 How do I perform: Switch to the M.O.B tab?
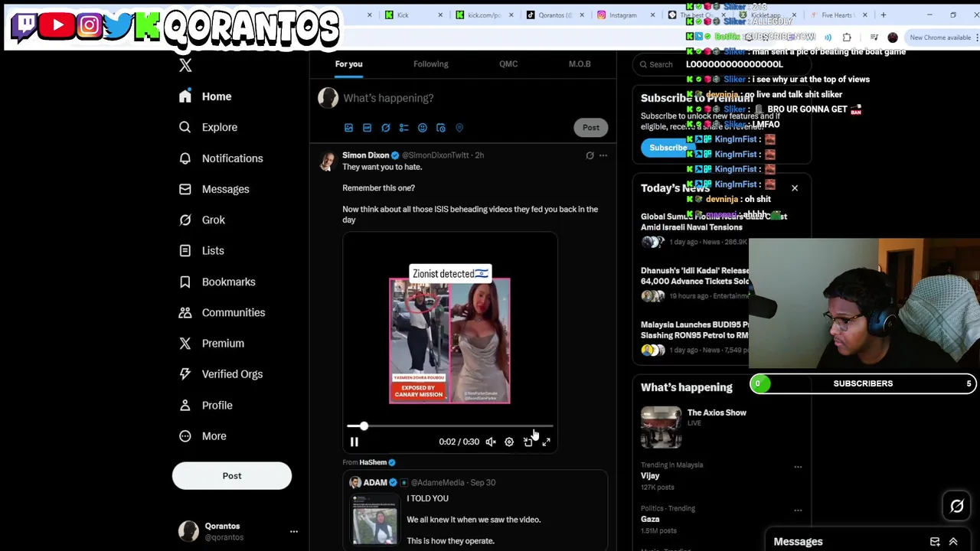(580, 64)
